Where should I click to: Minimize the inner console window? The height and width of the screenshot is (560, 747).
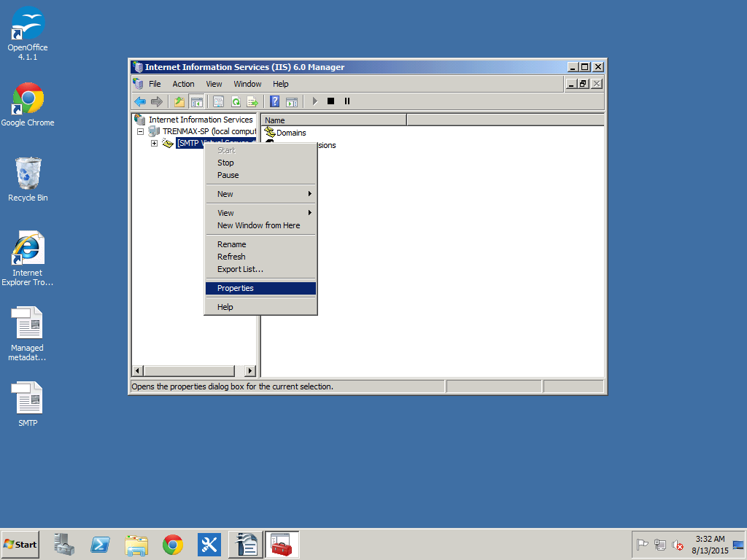pyautogui.click(x=571, y=84)
